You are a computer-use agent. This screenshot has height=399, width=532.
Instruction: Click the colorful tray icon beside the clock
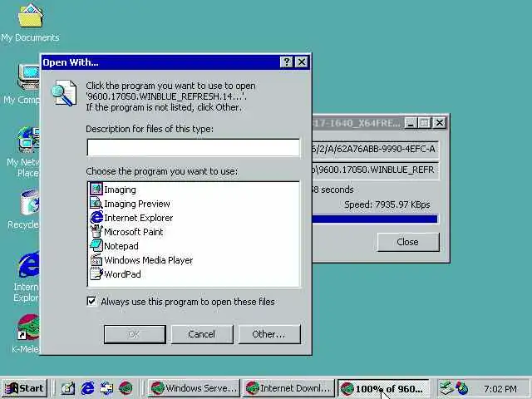[462, 388]
